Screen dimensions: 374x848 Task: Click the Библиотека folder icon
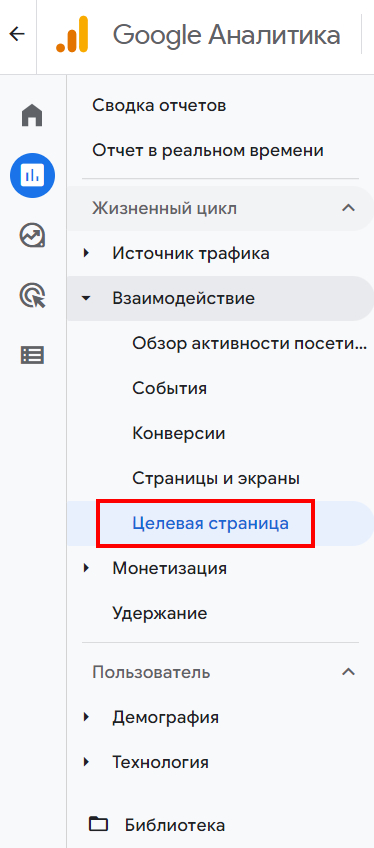[98, 824]
